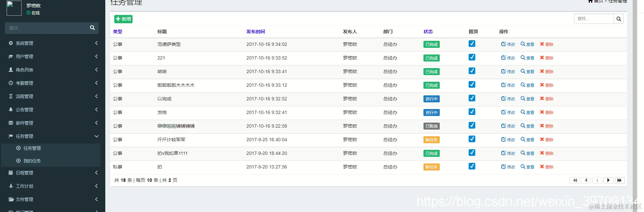Untick 置顶 for 范德萨类型 row
Screen dimensions: 644x212
point(472,44)
